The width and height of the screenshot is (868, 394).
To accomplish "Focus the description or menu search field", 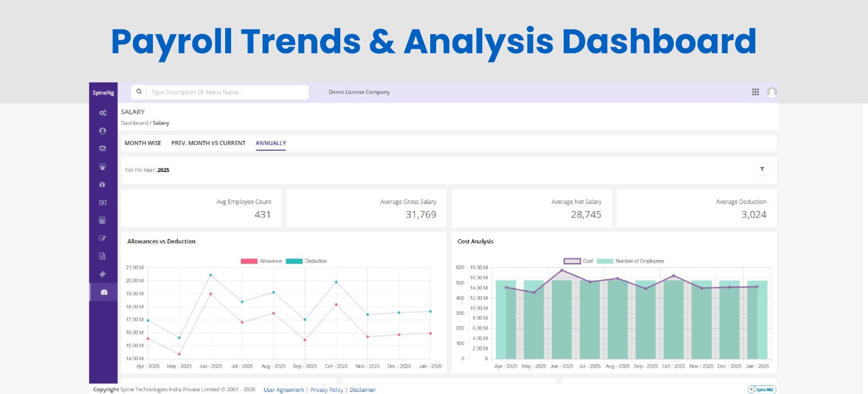I will coord(227,92).
